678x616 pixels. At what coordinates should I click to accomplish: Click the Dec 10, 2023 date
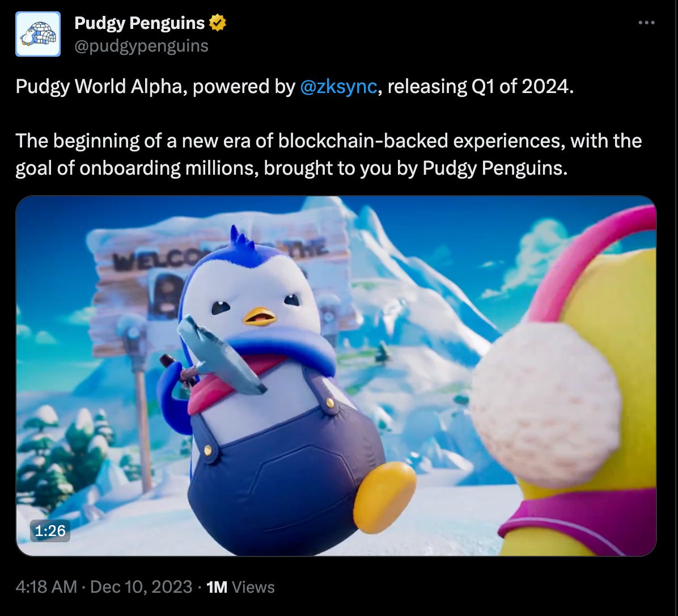pyautogui.click(x=141, y=587)
